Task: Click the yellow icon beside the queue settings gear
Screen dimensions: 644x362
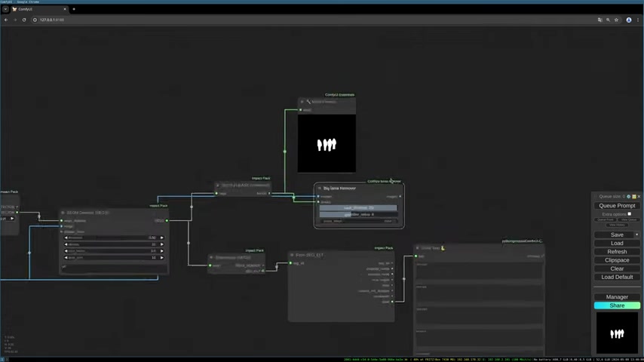Action: pos(633,196)
